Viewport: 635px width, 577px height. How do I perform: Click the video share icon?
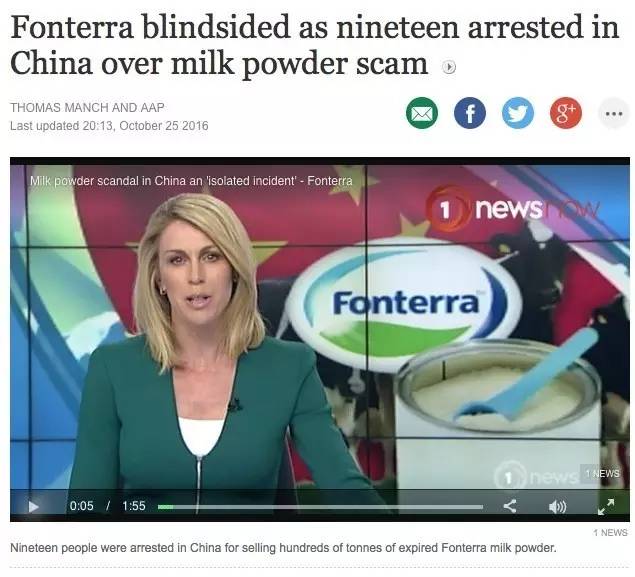[x=509, y=506]
